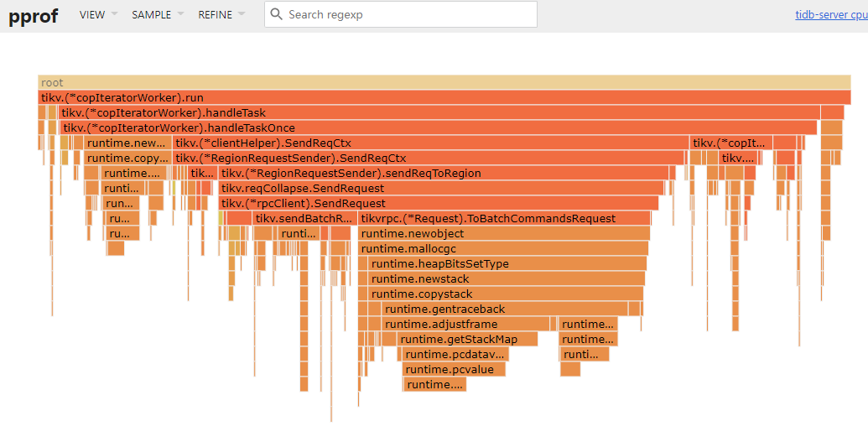Open the tidb-server cpu link

point(830,14)
